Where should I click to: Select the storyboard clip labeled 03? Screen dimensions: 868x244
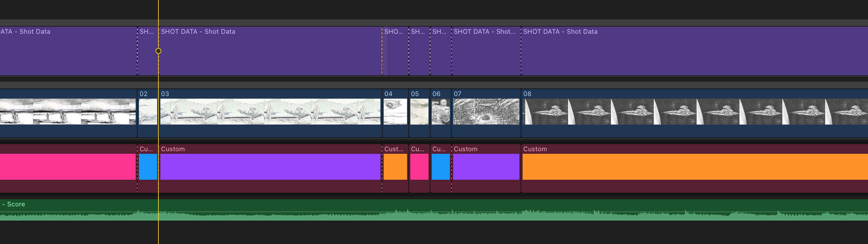(x=270, y=113)
